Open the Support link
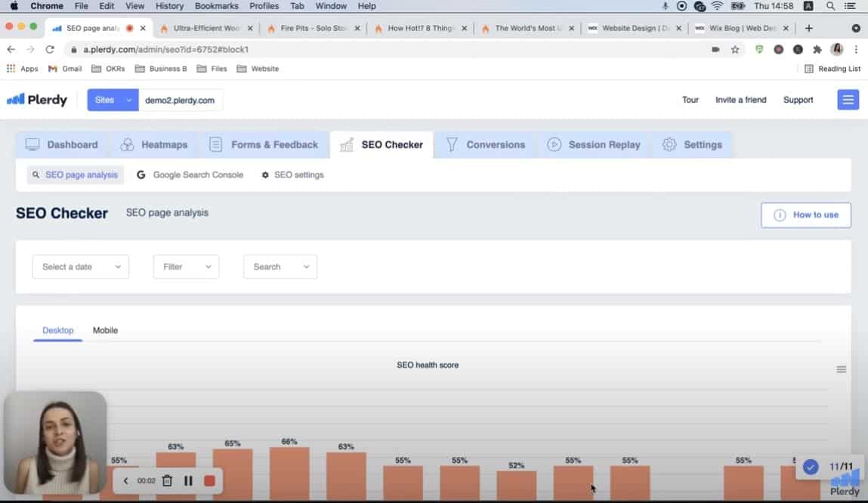Viewport: 868px width, 503px height. pos(798,100)
